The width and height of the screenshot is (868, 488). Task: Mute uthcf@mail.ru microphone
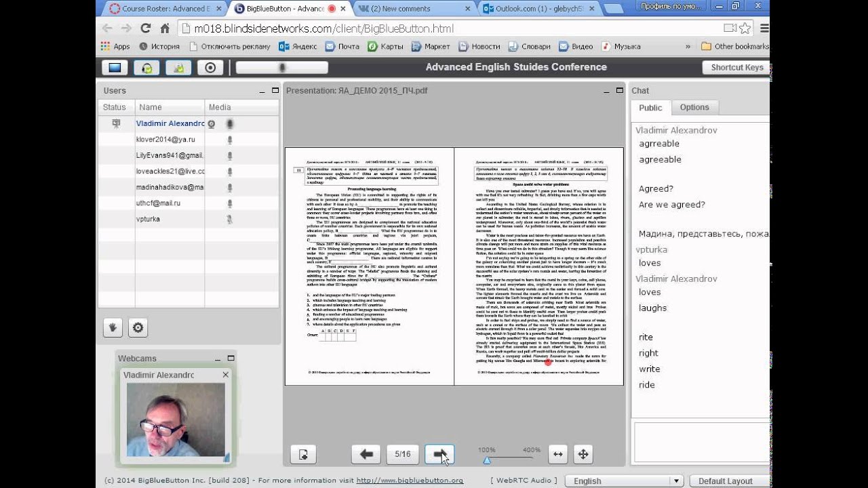[x=230, y=203]
